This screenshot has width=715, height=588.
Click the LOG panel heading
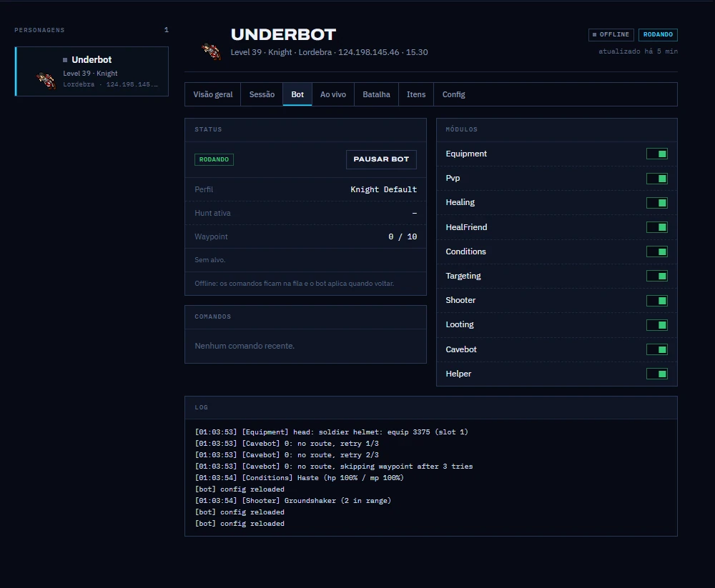(201, 407)
